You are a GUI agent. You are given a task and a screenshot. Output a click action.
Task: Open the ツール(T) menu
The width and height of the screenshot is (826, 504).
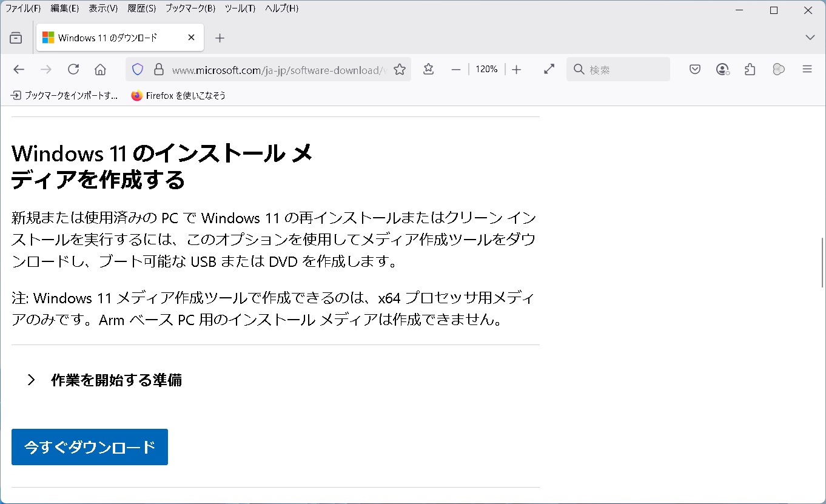[240, 8]
